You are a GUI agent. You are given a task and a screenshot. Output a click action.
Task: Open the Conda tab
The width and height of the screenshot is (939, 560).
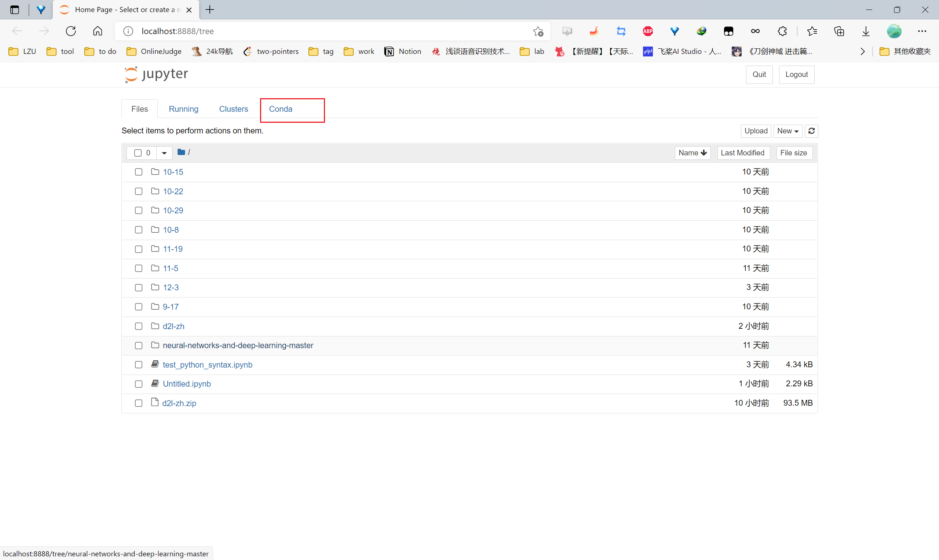coord(281,109)
